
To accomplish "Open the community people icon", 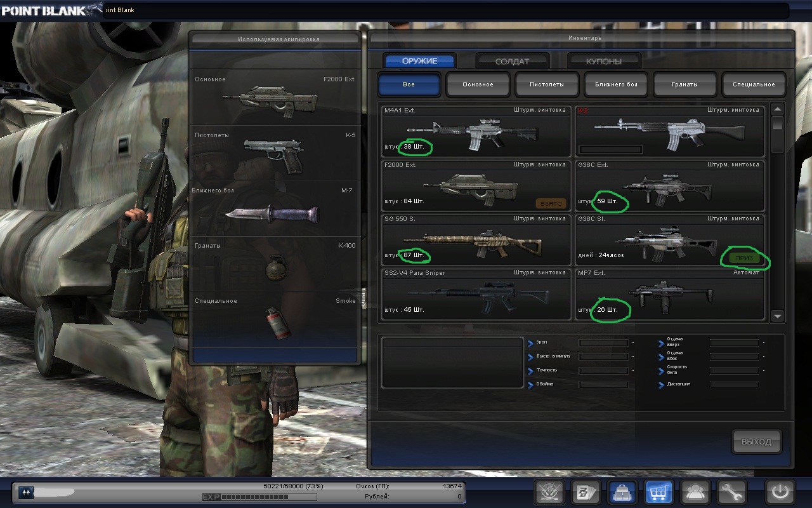I will pos(695,492).
